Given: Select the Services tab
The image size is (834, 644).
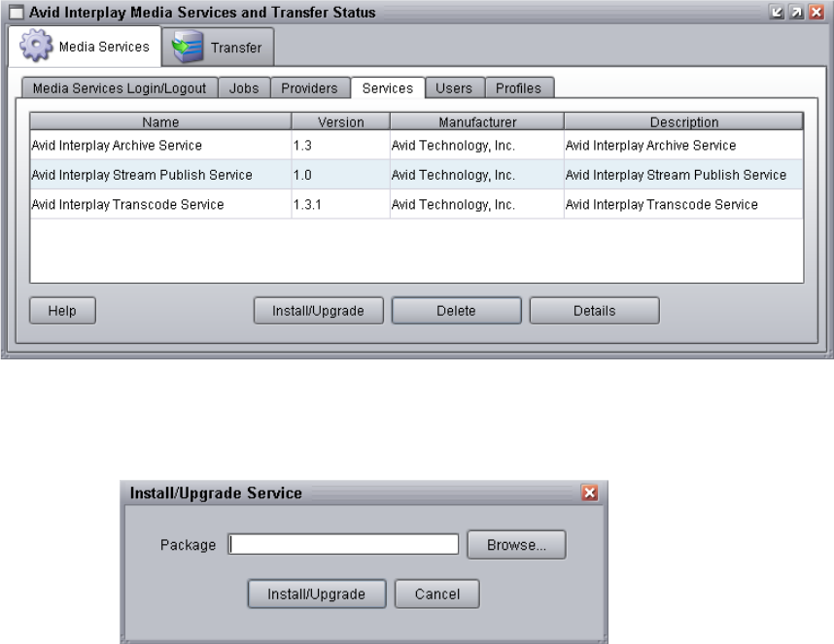Looking at the screenshot, I should (x=388, y=88).
